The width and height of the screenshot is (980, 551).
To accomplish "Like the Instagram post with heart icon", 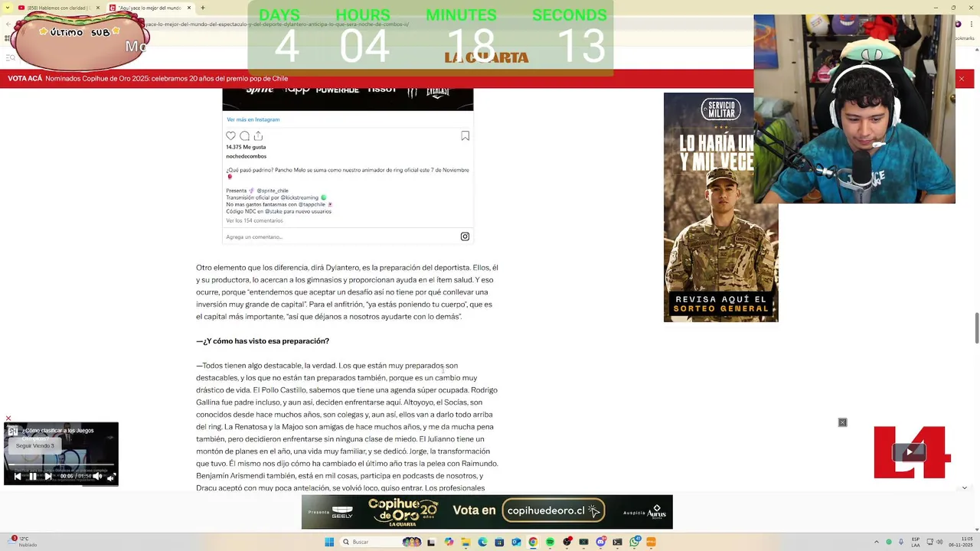I will point(230,136).
